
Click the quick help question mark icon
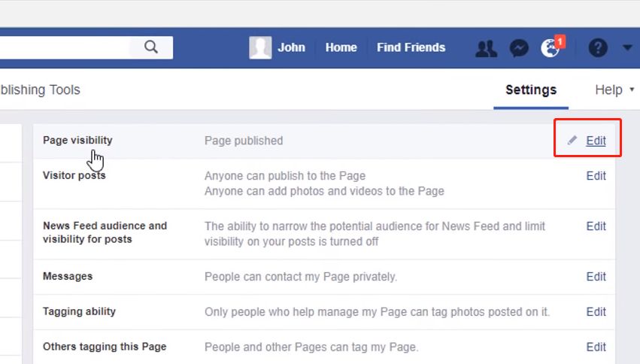(x=598, y=48)
